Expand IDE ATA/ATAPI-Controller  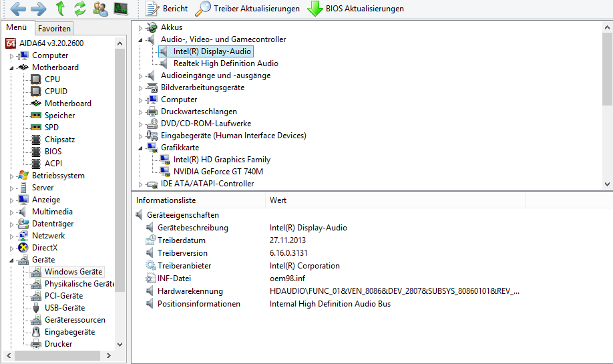coord(140,184)
